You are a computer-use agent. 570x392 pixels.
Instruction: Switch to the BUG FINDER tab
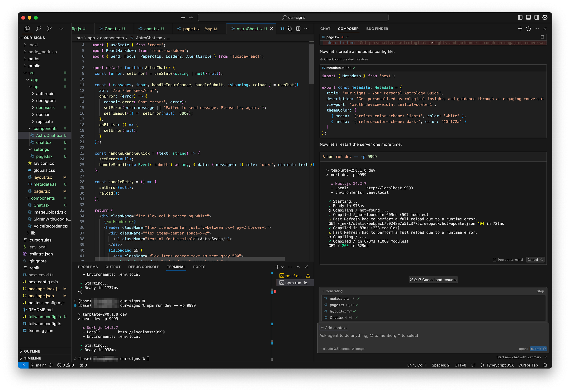(377, 29)
